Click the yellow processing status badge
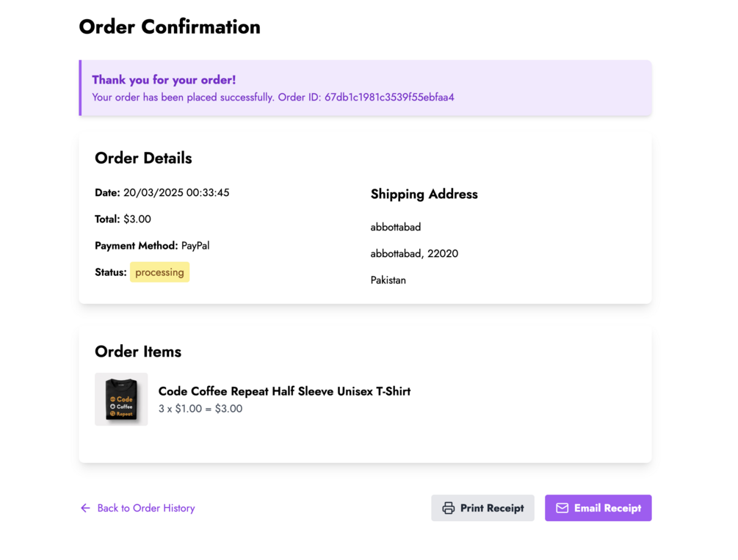Image resolution: width=738 pixels, height=560 pixels. pos(159,272)
